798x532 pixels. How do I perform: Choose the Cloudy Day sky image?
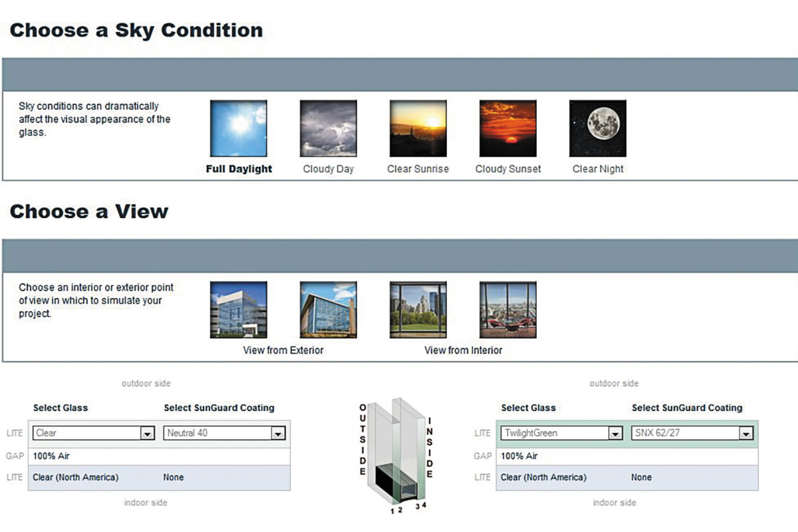pos(329,128)
